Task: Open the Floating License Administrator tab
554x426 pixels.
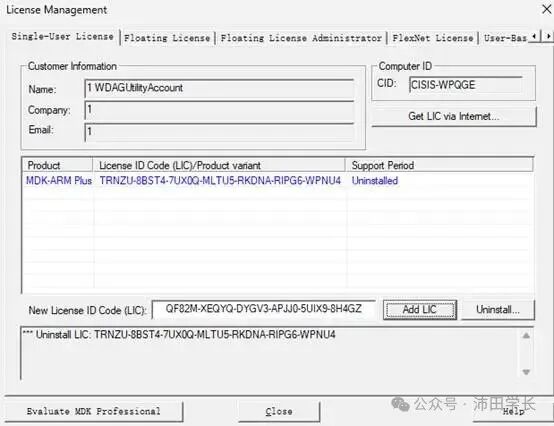Action: pyautogui.click(x=301, y=38)
